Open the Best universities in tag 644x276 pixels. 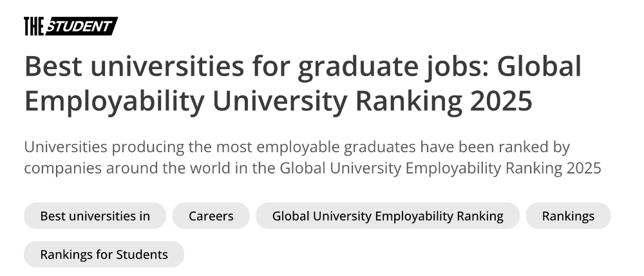(95, 216)
